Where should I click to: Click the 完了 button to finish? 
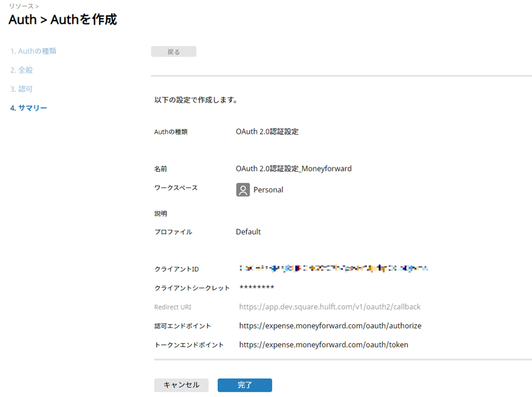244,385
